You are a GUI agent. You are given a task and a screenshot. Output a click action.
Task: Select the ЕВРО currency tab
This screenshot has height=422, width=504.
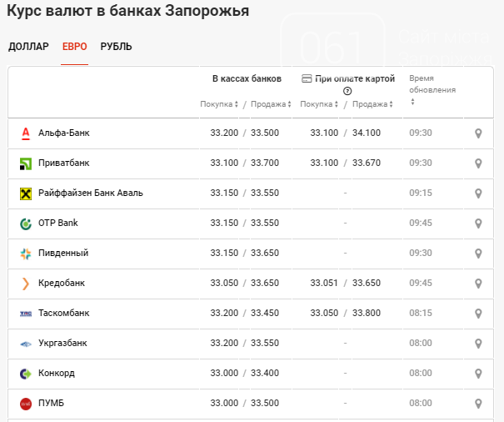(x=74, y=47)
